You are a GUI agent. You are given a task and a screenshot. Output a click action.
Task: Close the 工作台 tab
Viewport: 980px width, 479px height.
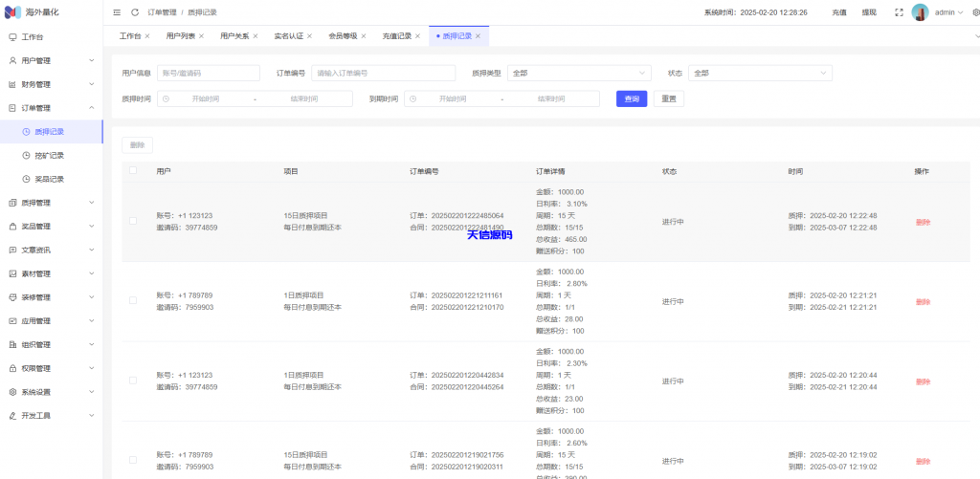[147, 36]
